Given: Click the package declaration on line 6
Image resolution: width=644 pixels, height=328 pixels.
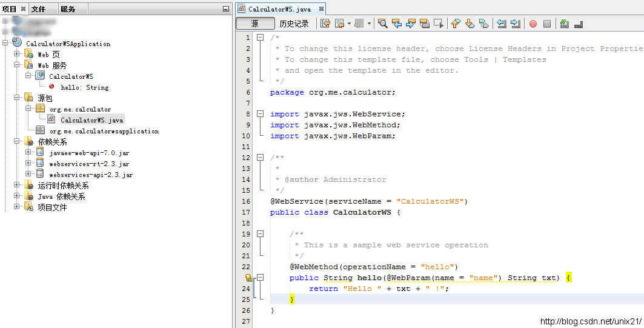Looking at the screenshot, I should [333, 92].
